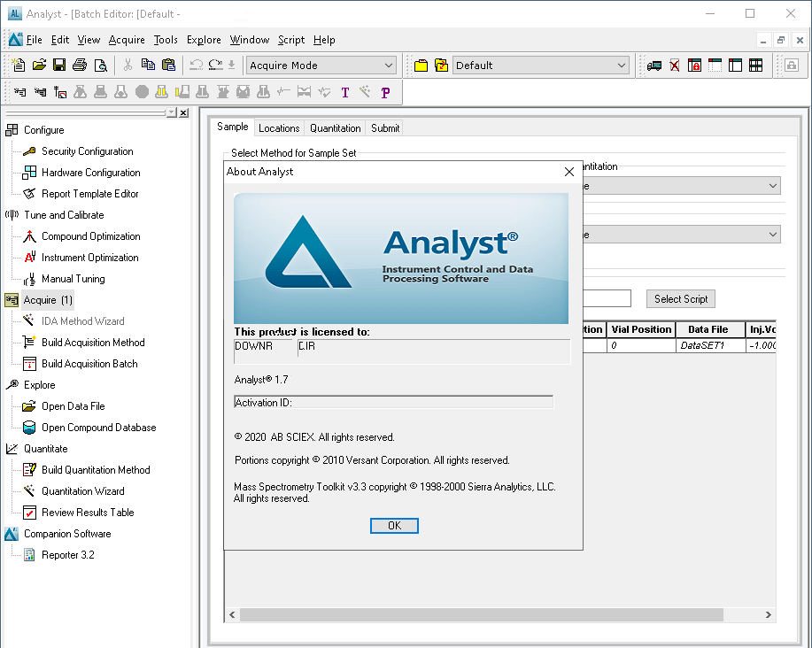Open the Tools menu

166,40
